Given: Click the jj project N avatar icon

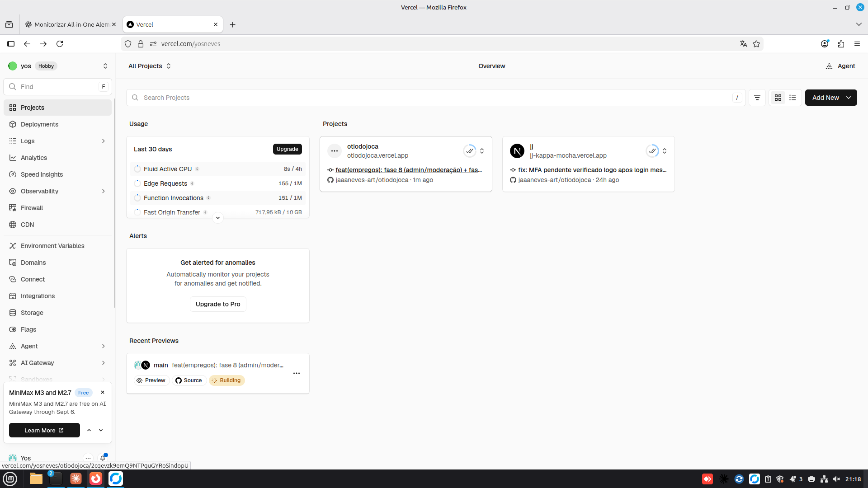Looking at the screenshot, I should [x=517, y=151].
